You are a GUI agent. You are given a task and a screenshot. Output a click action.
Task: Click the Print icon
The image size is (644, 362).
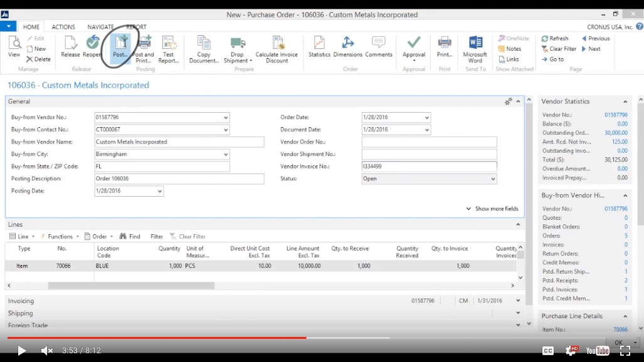point(445,46)
